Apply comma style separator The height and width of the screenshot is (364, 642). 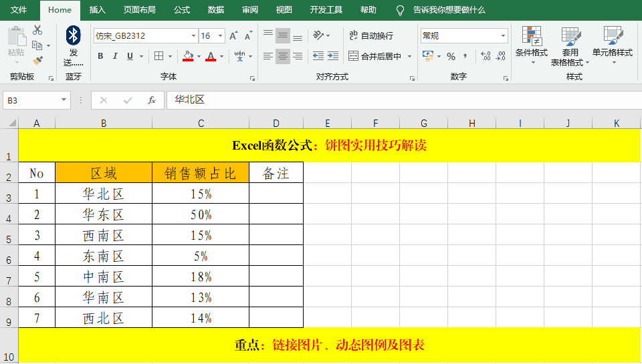tap(465, 56)
